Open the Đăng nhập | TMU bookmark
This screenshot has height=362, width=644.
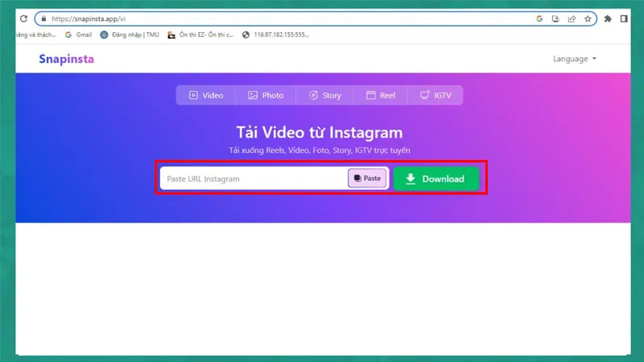(x=130, y=35)
